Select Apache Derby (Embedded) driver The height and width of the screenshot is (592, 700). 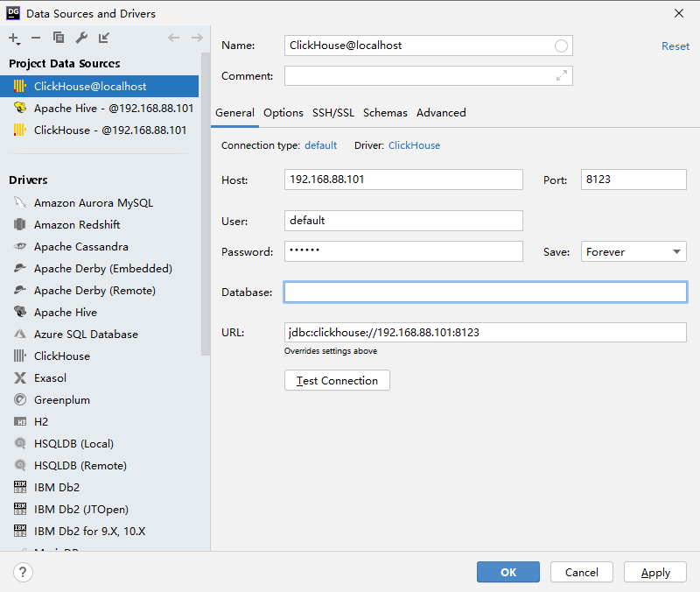99,269
